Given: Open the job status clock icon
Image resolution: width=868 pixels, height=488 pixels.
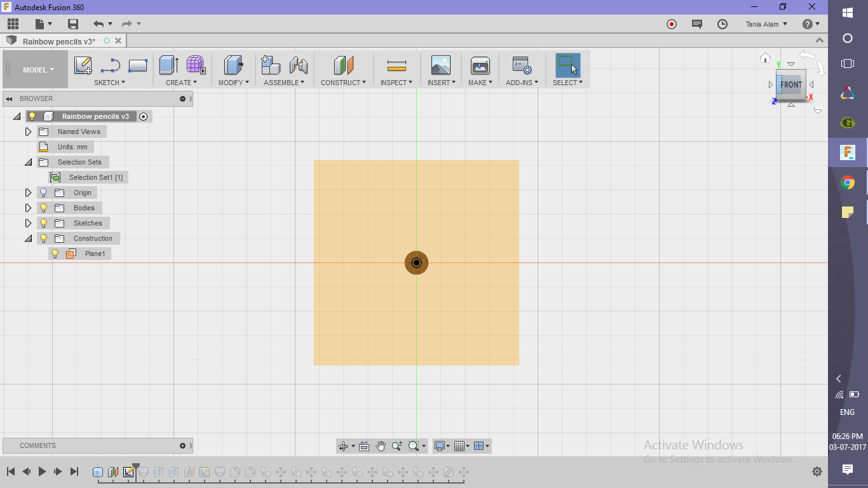Looking at the screenshot, I should click(722, 24).
